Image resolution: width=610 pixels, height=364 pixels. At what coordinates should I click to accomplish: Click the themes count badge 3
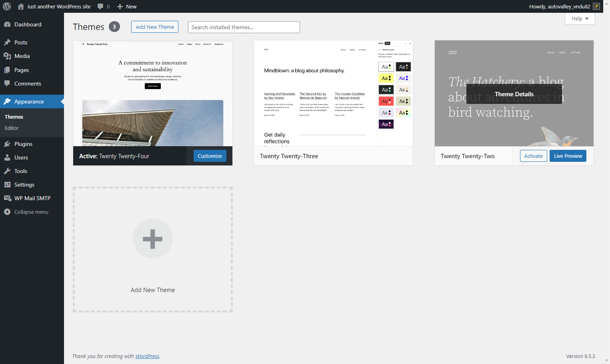114,27
